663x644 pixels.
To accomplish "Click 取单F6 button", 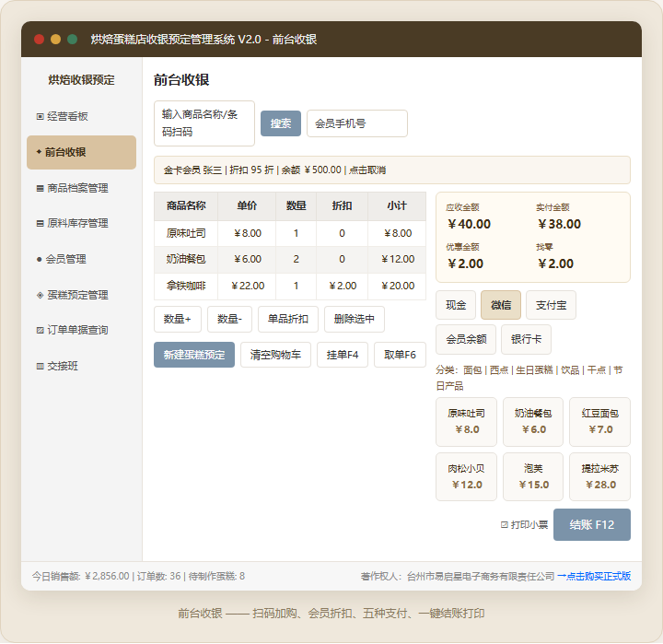I will tap(400, 355).
